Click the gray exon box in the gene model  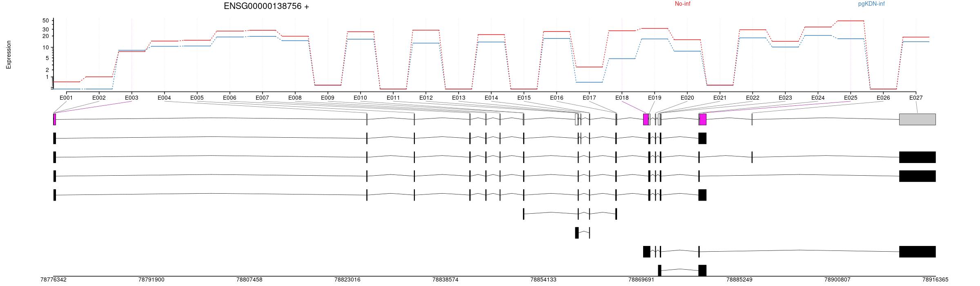(918, 119)
